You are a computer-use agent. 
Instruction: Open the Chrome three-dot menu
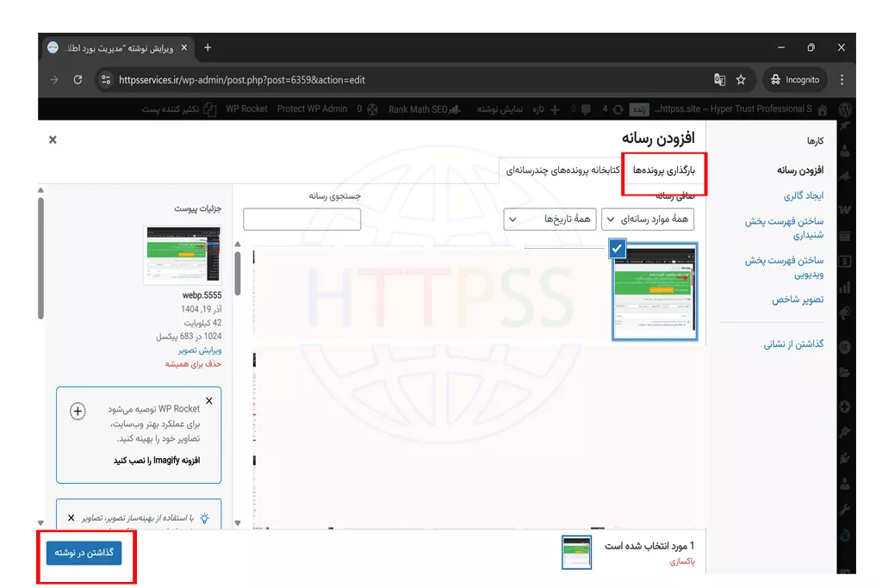[842, 80]
